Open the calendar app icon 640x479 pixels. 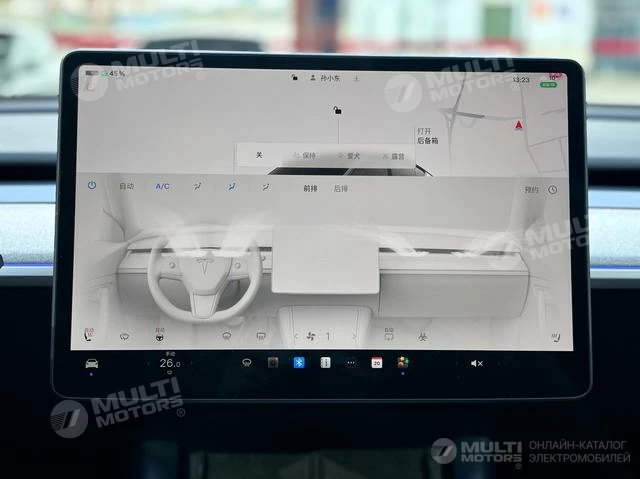coord(377,363)
